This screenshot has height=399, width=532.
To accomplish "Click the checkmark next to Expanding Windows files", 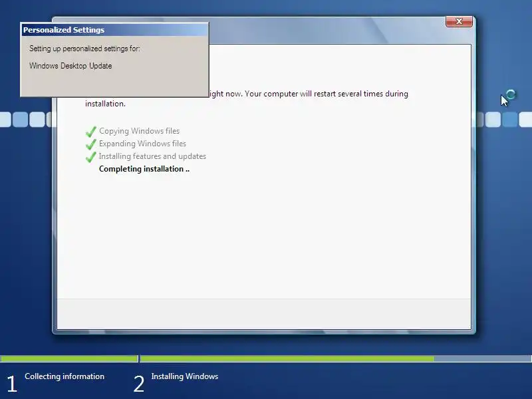I will coord(91,144).
